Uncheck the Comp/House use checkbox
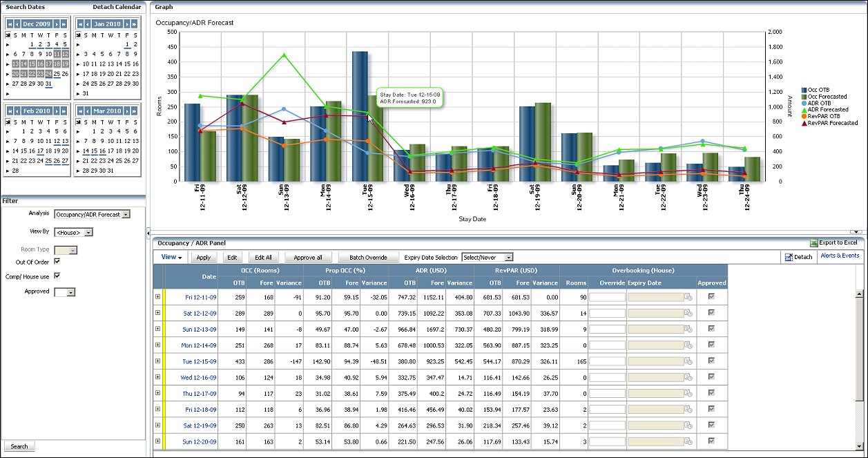This screenshot has width=868, height=458. coord(57,276)
